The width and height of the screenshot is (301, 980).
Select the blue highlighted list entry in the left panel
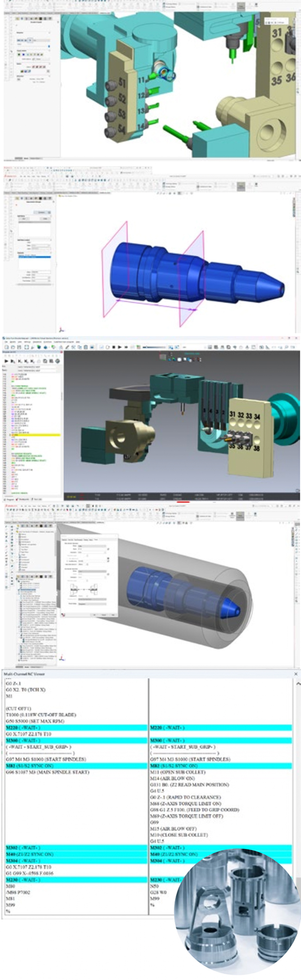click(34, 256)
